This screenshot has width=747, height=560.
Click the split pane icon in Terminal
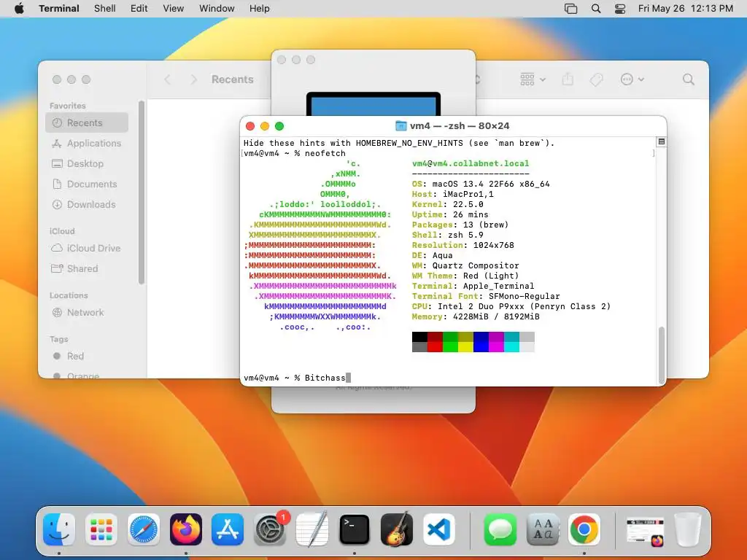[661, 142]
